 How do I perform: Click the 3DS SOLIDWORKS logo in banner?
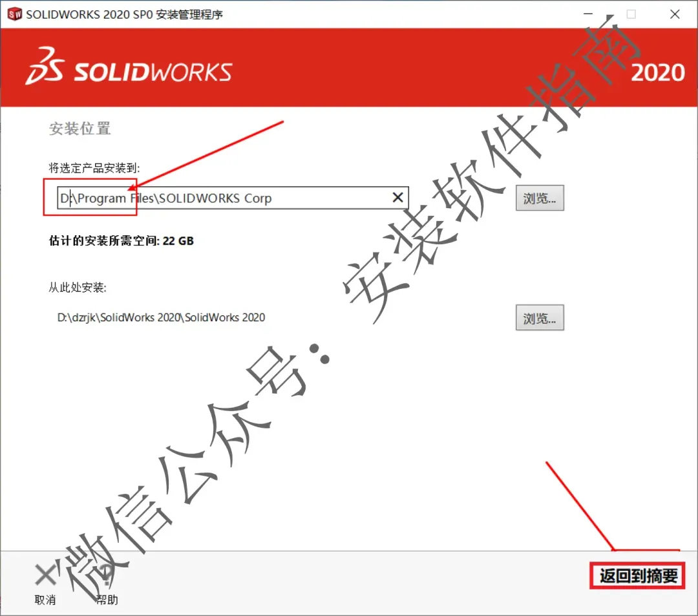[x=129, y=67]
